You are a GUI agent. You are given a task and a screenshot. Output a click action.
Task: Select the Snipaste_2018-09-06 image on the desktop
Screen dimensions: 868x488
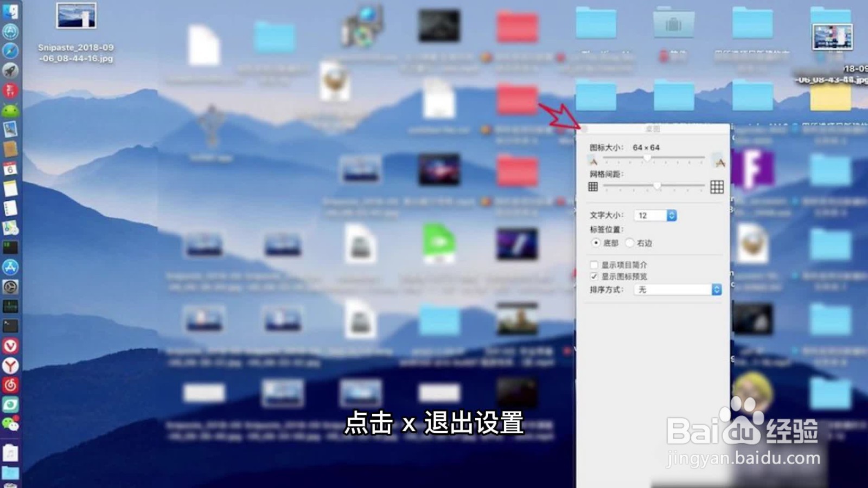click(76, 16)
